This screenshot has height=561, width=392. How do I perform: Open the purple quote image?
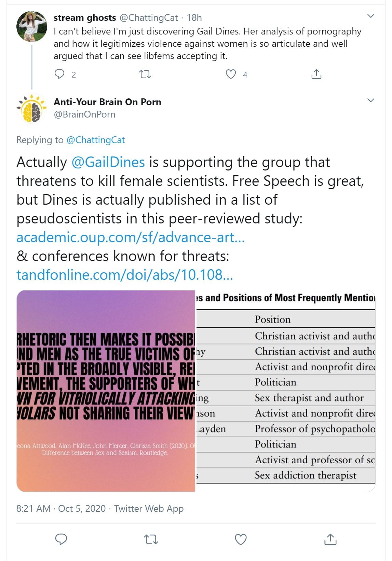[x=106, y=391]
